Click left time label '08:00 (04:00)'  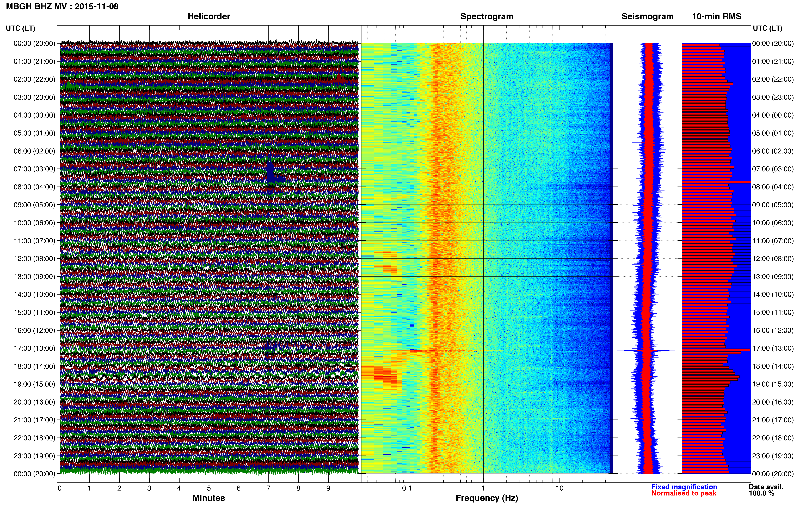[34, 187]
